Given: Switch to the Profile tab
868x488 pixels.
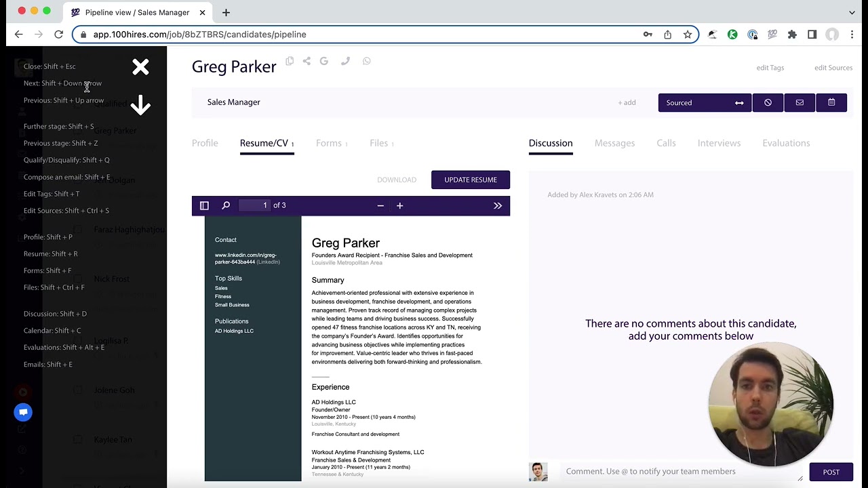Looking at the screenshot, I should [x=205, y=143].
